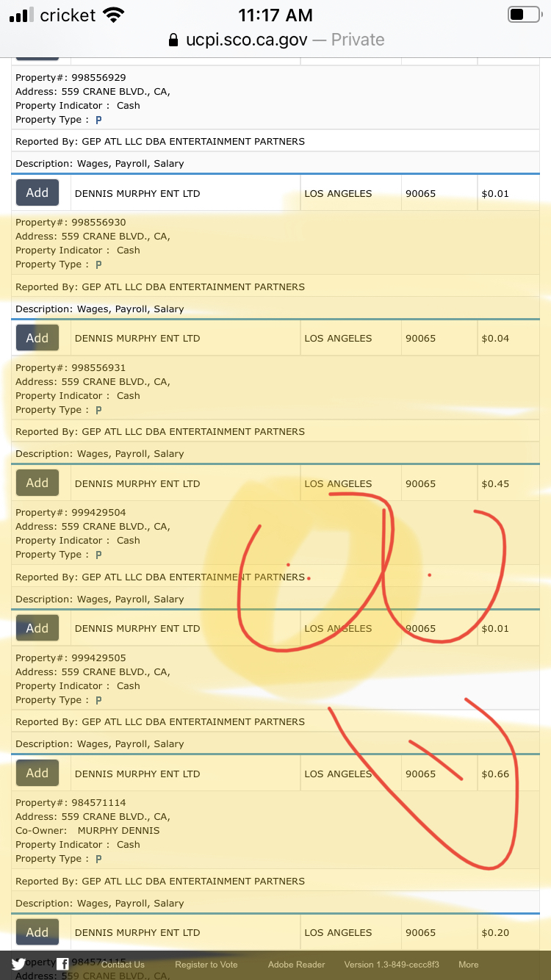
Task: Tap the cricket carrier name
Action: point(68,15)
